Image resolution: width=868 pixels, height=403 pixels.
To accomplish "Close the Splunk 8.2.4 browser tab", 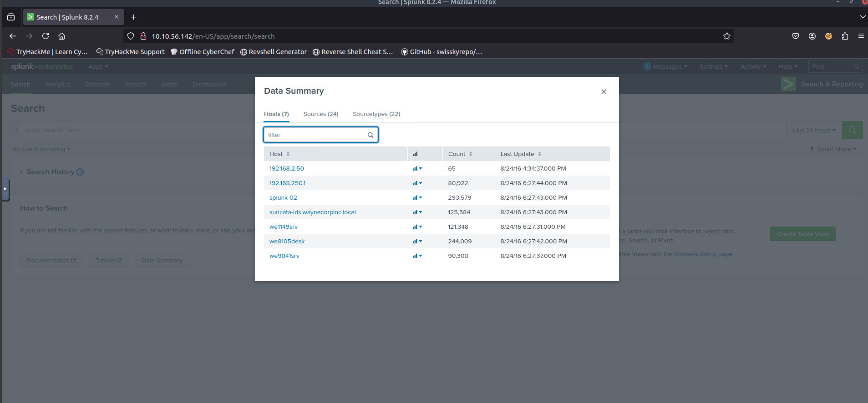I will point(117,17).
